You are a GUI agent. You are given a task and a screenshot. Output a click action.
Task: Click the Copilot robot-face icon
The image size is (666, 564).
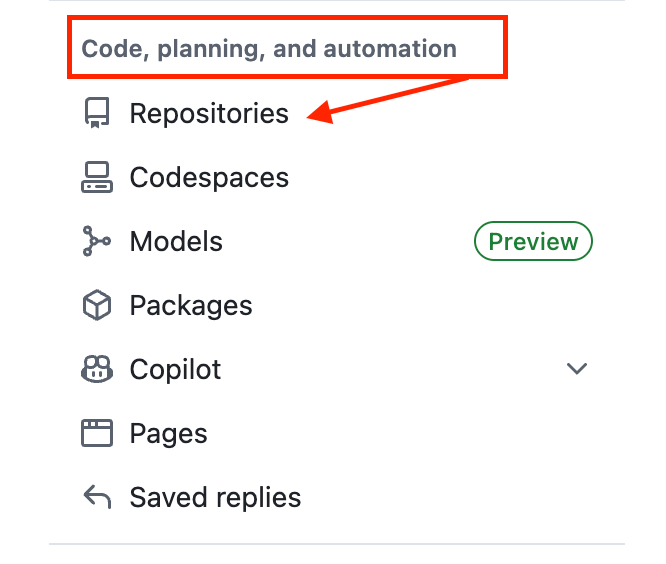pos(96,370)
